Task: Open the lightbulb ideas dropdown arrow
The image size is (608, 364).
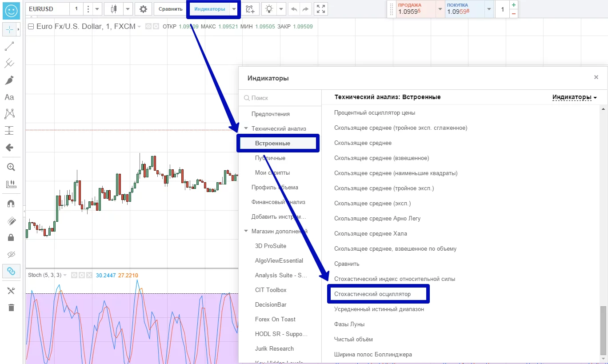Action: click(281, 9)
